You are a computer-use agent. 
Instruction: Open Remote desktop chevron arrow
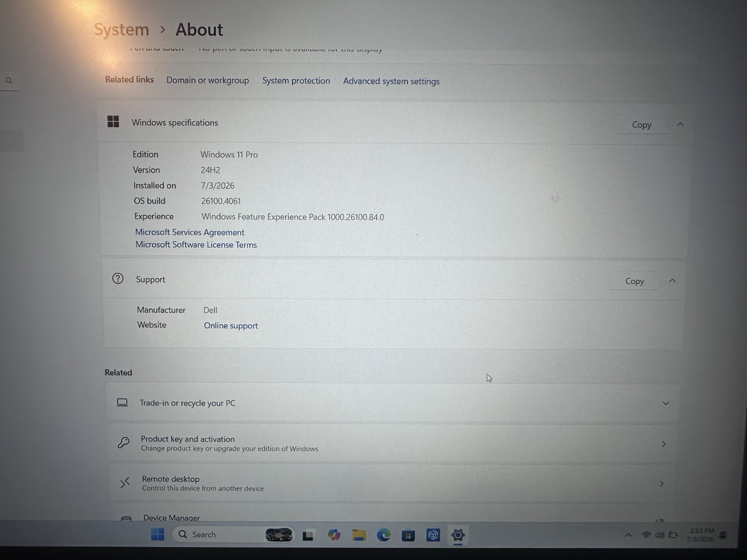click(x=662, y=484)
